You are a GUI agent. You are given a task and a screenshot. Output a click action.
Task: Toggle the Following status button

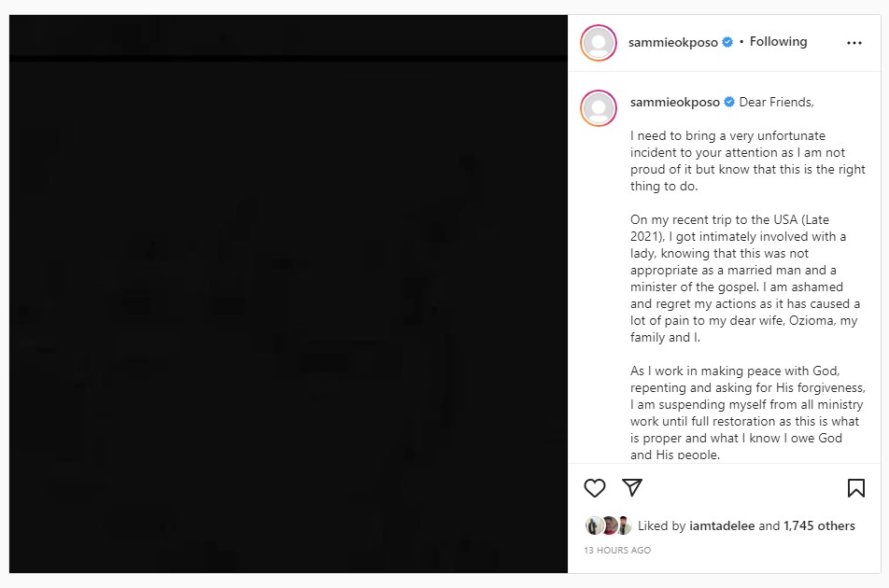point(778,42)
